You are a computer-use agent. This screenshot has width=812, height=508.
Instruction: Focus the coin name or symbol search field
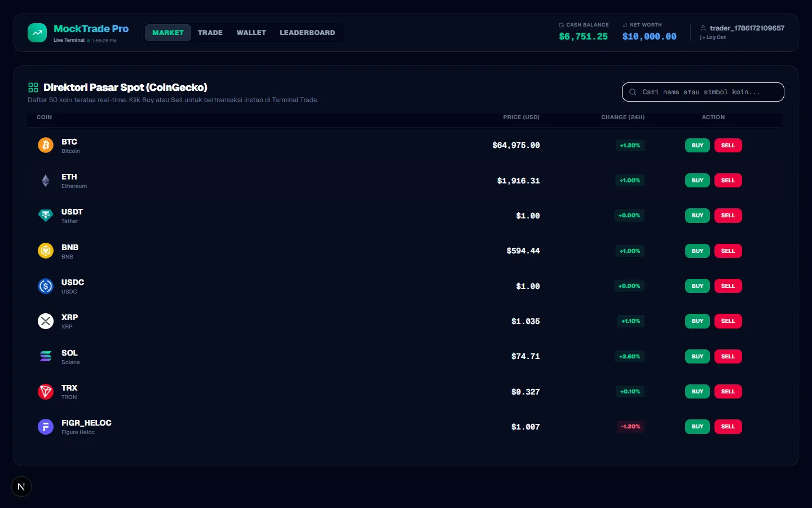click(703, 92)
